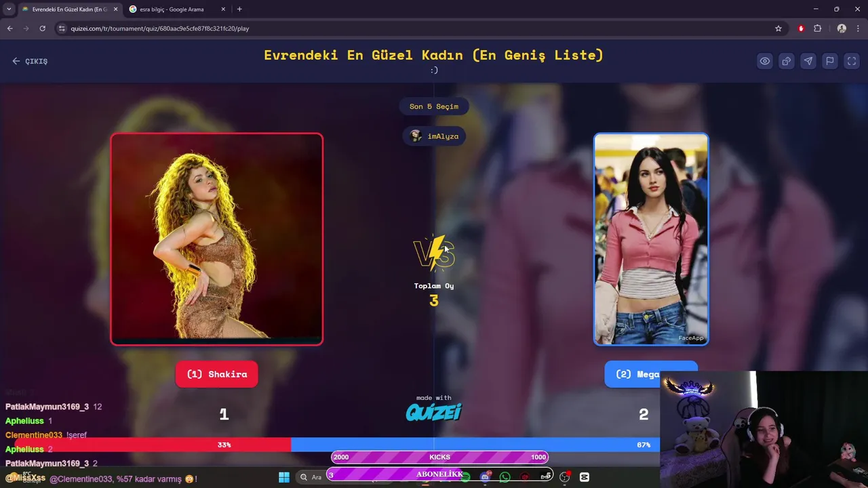Open the Son 5 Seçim label

(434, 106)
